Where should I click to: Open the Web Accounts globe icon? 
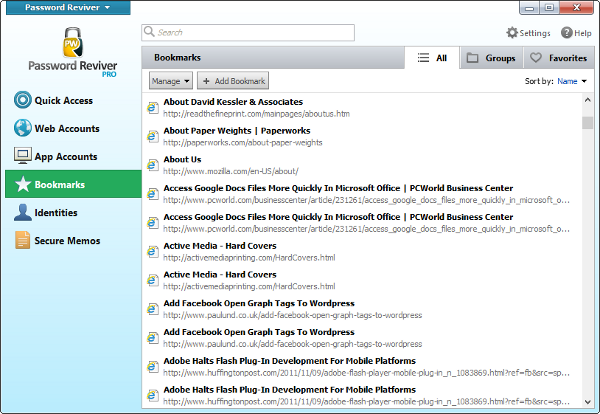click(23, 128)
